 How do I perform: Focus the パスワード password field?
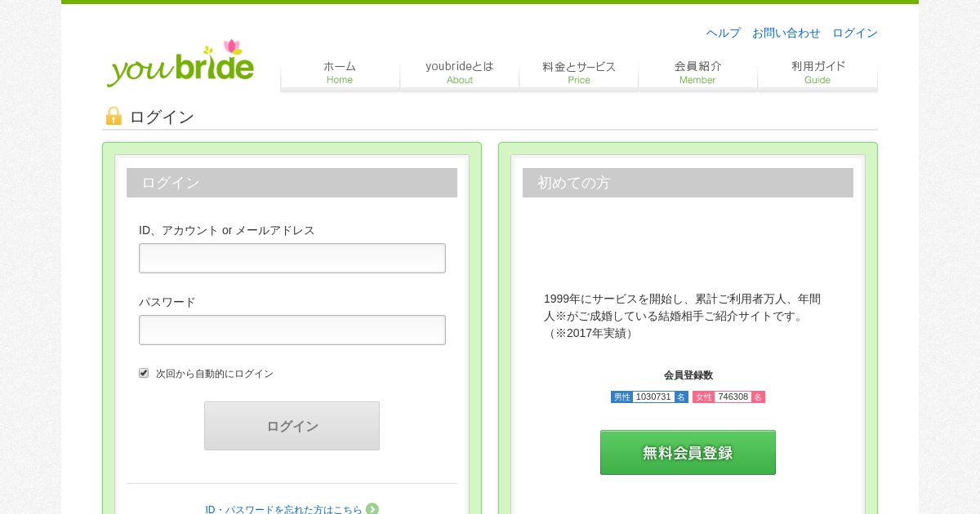click(292, 330)
